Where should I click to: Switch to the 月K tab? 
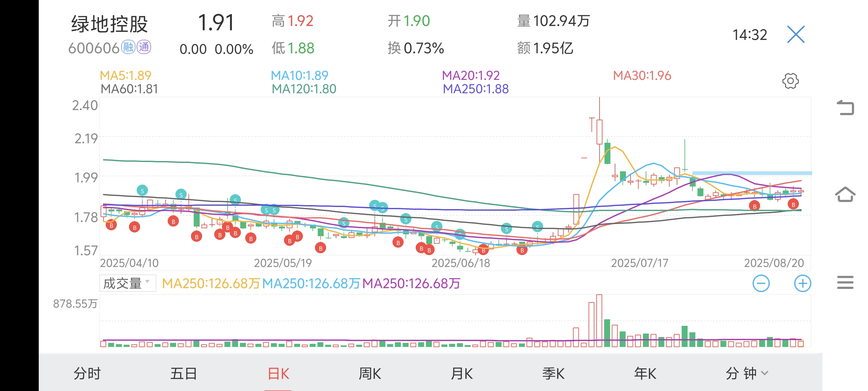(x=462, y=373)
